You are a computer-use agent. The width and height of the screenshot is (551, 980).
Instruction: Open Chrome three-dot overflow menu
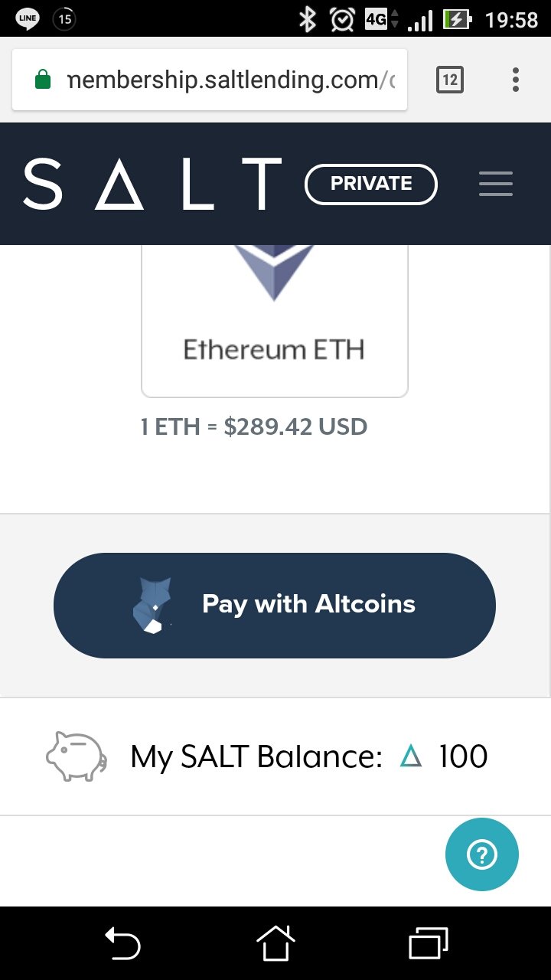516,80
